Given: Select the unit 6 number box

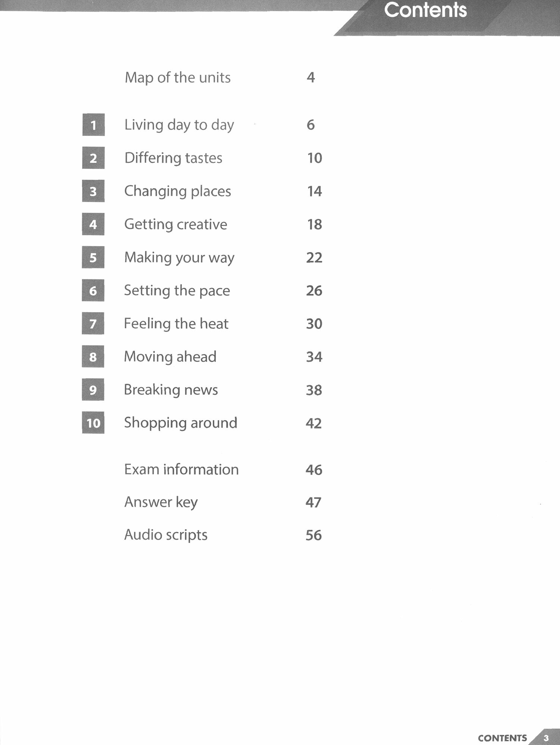Looking at the screenshot, I should 93,291.
